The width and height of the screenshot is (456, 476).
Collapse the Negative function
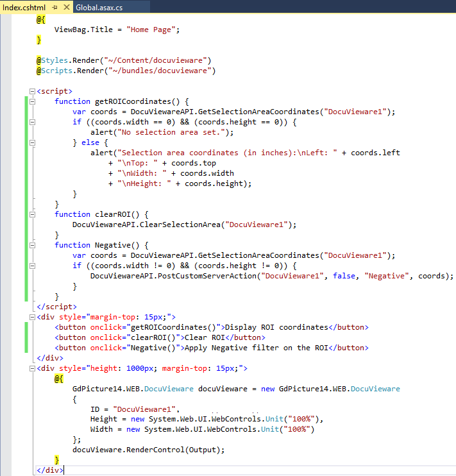click(32, 245)
